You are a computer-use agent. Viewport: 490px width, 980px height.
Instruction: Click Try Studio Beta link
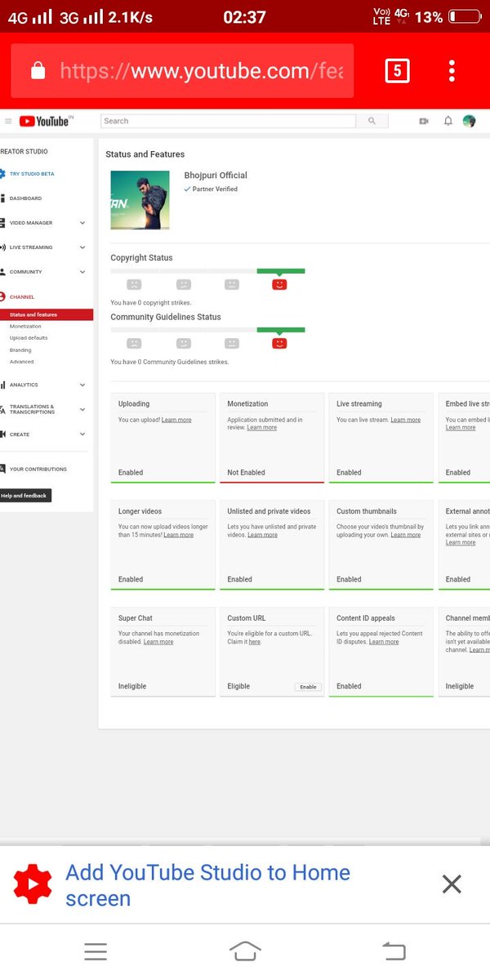tap(32, 174)
